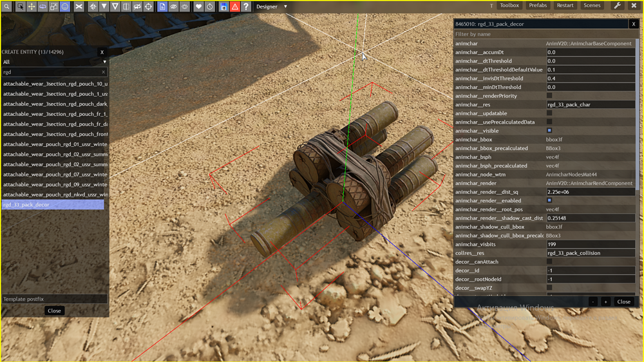Click the heart icon in the toolbar

199,6
